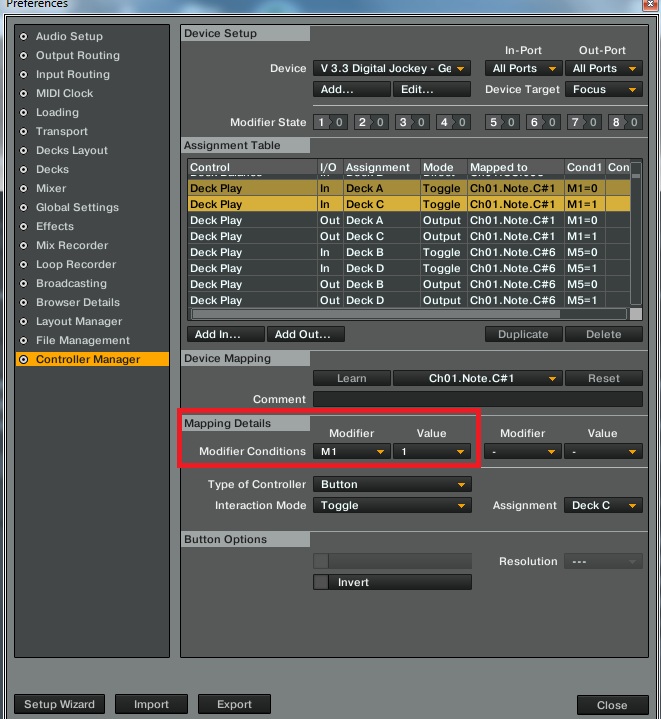Select Decks Layout in sidebar
This screenshot has height=719, width=661.
point(72,150)
